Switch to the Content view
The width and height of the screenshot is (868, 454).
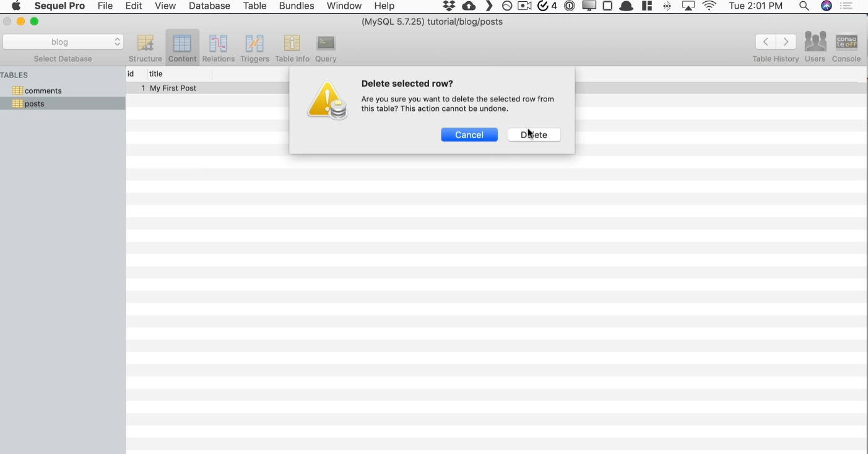click(x=182, y=48)
